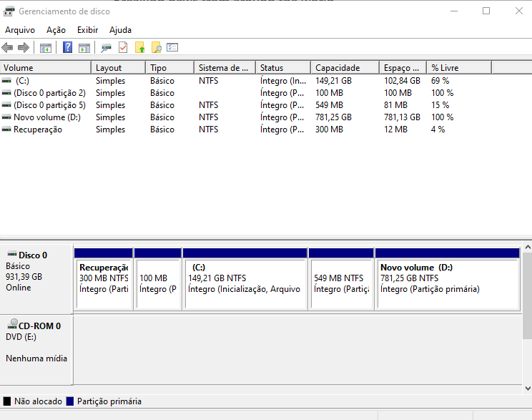Sort by the % Livre column header
Viewport: 532px width, 420px height.
459,68
